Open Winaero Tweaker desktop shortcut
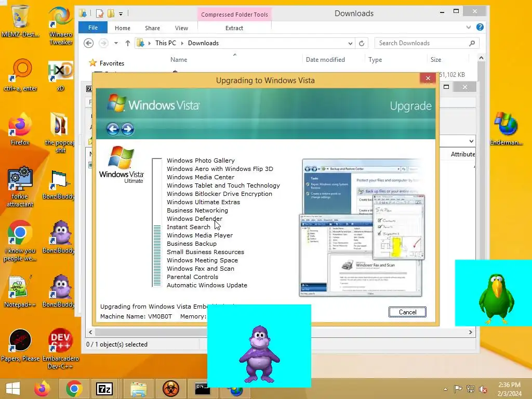 (60, 25)
